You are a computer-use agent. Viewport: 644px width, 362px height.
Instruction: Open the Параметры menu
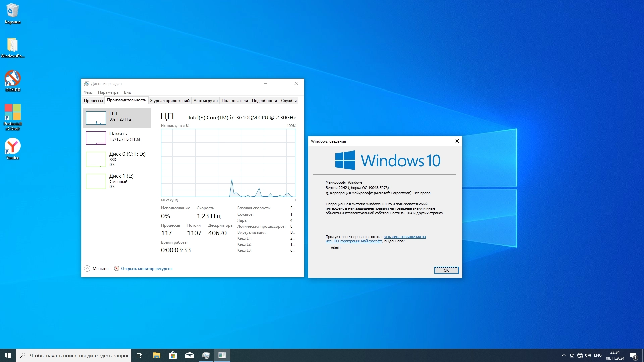pyautogui.click(x=108, y=92)
